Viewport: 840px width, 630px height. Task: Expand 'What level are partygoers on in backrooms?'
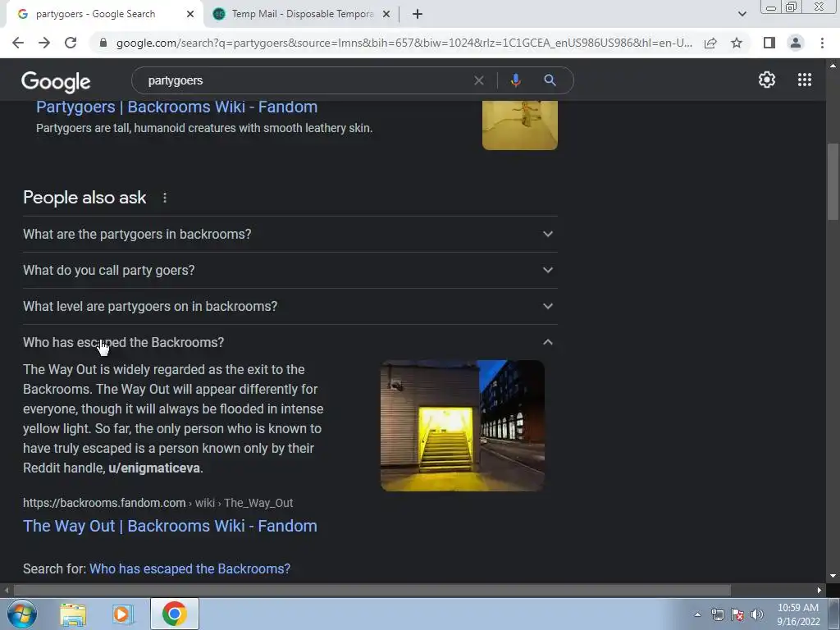click(x=290, y=306)
